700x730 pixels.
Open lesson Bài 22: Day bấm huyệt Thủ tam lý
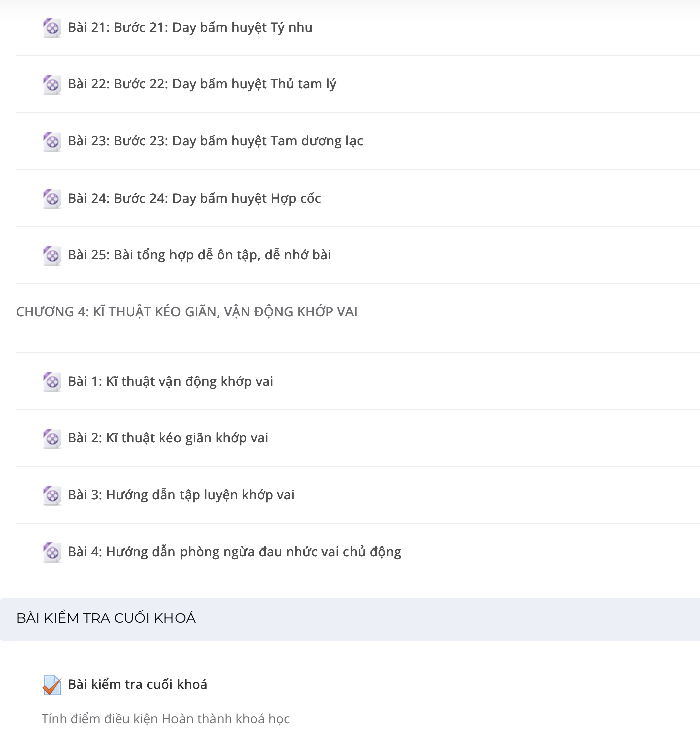tap(202, 84)
